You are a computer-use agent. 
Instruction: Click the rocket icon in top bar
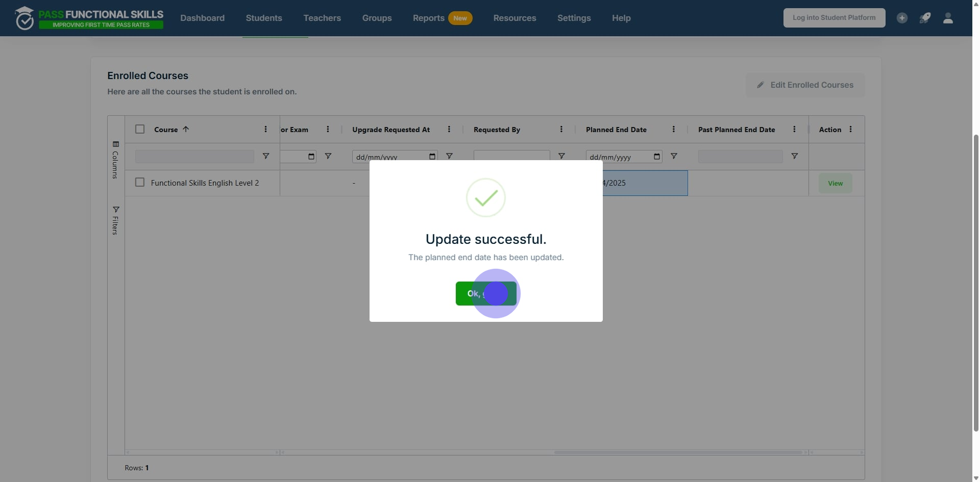point(925,18)
